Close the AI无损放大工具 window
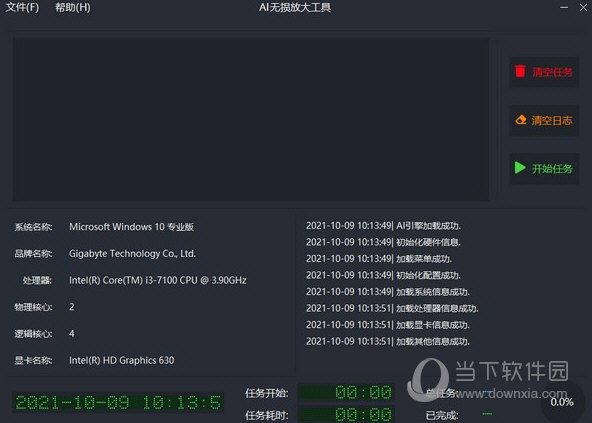 pos(583,7)
